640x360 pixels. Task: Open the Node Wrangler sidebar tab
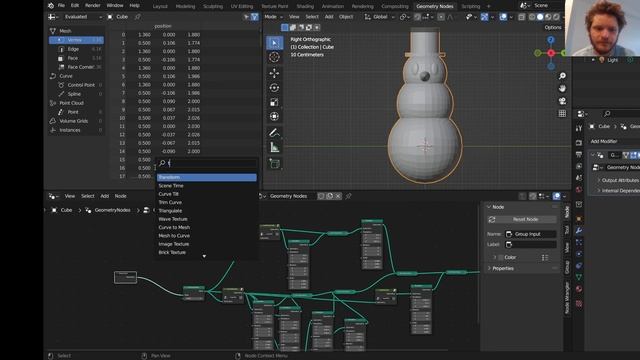tap(567, 298)
